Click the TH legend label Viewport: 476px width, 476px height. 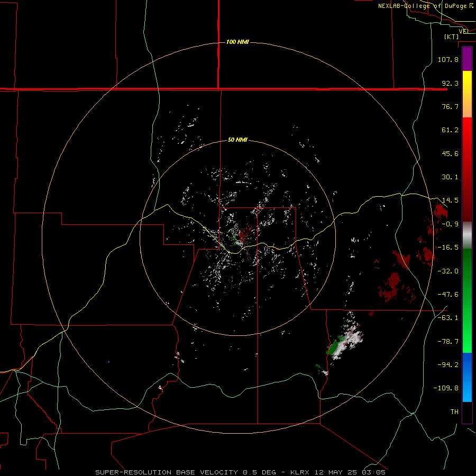tap(454, 412)
